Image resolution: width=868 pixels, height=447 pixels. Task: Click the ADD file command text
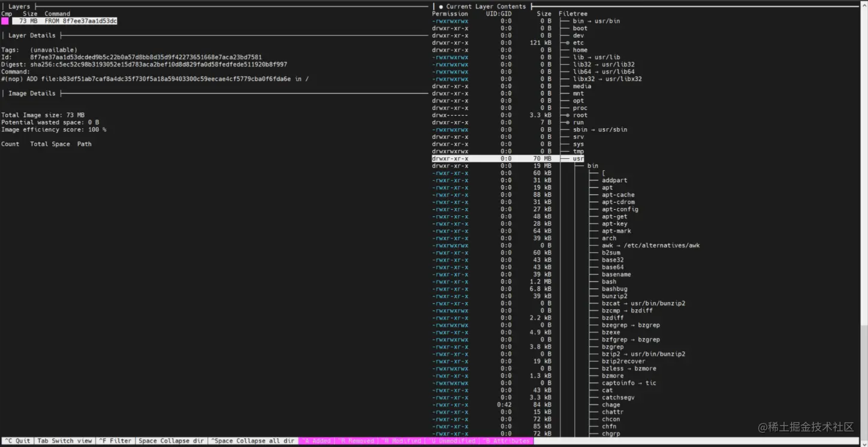[x=155, y=79]
